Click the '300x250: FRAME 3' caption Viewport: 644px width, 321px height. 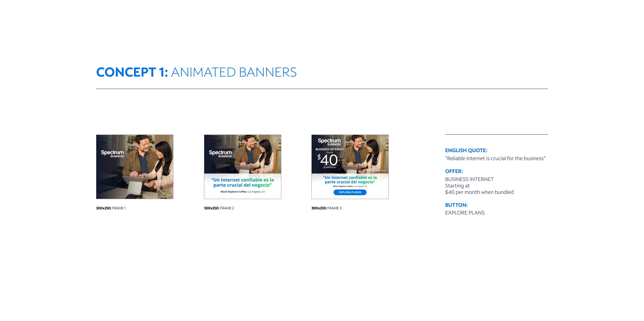326,208
